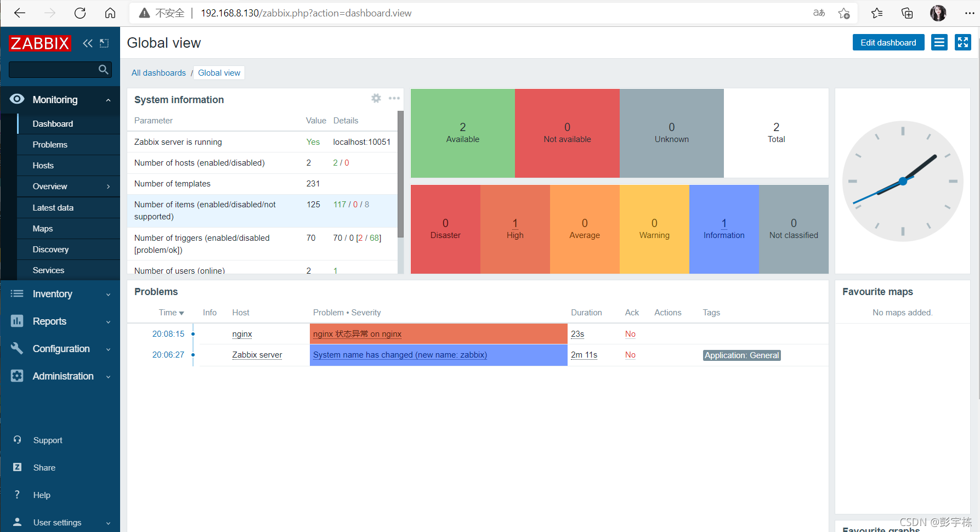Hide the sidebar using the toggle icon
Image resolution: width=980 pixels, height=532 pixels.
[104, 43]
